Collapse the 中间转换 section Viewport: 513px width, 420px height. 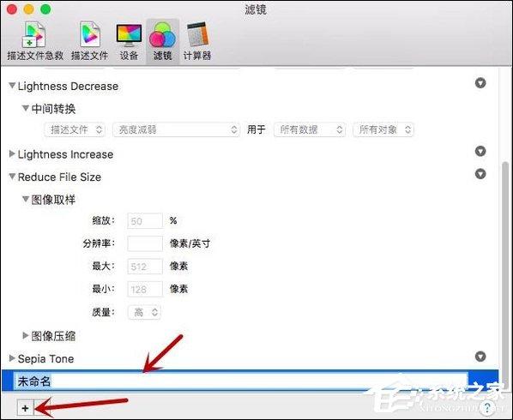coord(26,108)
